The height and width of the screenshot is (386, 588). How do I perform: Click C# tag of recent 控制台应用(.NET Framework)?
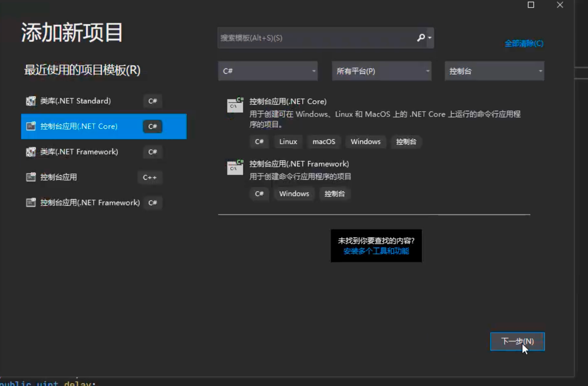pos(153,203)
